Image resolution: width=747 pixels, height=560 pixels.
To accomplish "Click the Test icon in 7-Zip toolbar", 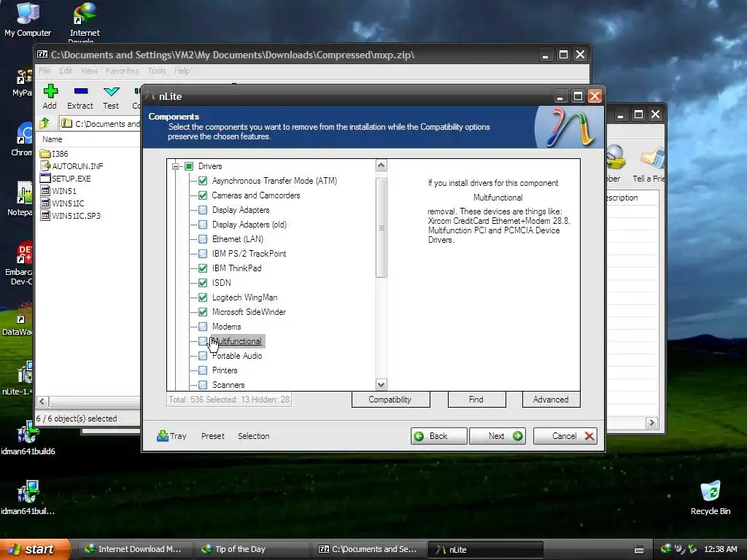I will [x=111, y=91].
